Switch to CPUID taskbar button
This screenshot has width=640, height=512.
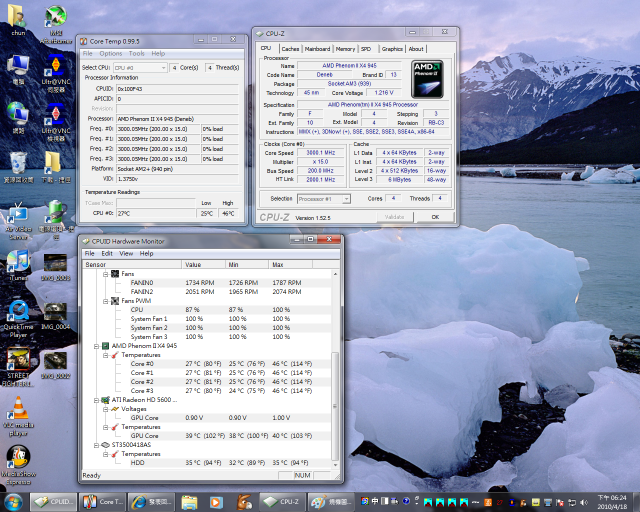[x=53, y=502]
